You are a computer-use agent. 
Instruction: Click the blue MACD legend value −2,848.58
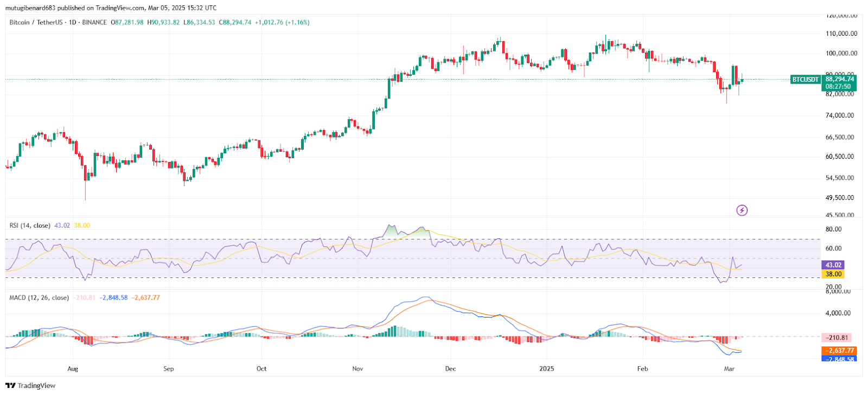pyautogui.click(x=113, y=298)
